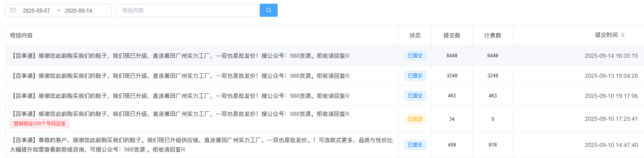Screen dimensions: 644x158
Task: Click the 提交时间 column header label
Action: pos(606,35)
